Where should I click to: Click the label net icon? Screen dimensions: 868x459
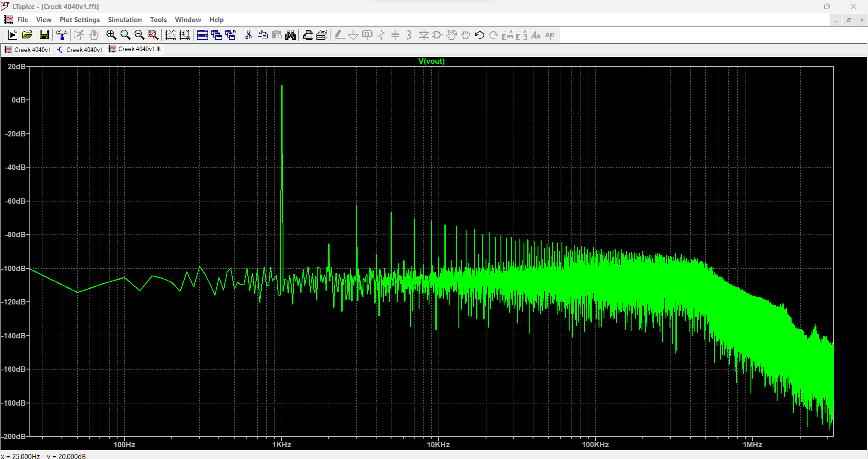click(x=368, y=35)
